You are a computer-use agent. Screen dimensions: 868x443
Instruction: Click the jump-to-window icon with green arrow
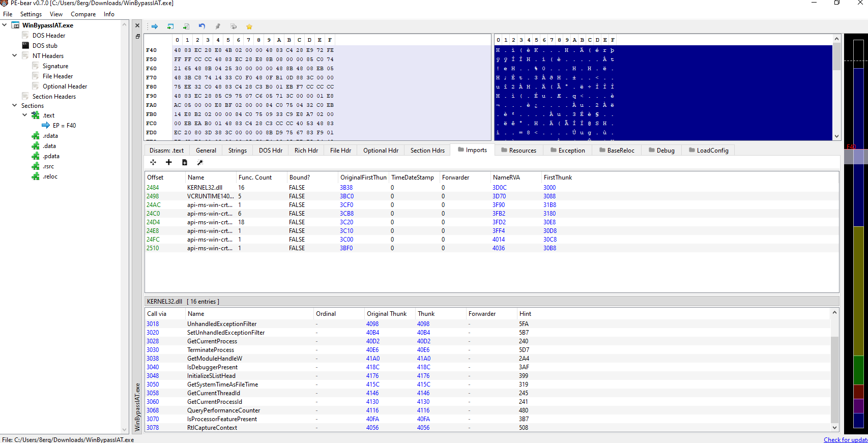170,26
